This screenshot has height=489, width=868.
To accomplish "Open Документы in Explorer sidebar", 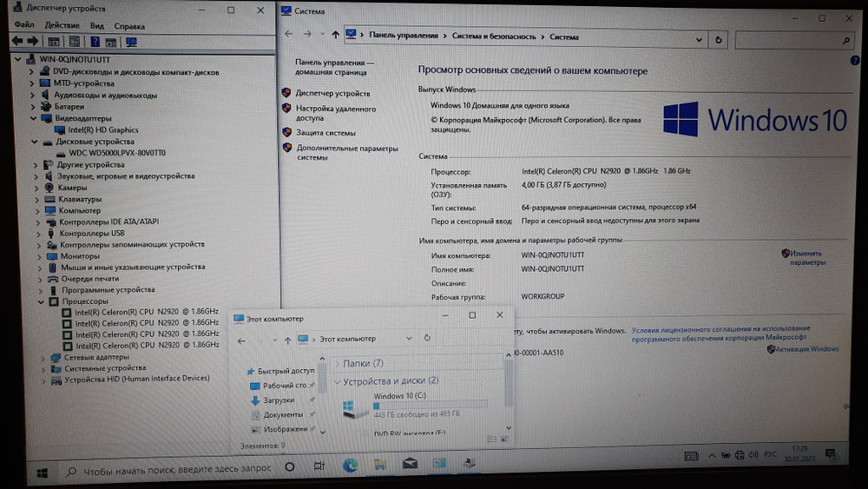I will [x=283, y=414].
